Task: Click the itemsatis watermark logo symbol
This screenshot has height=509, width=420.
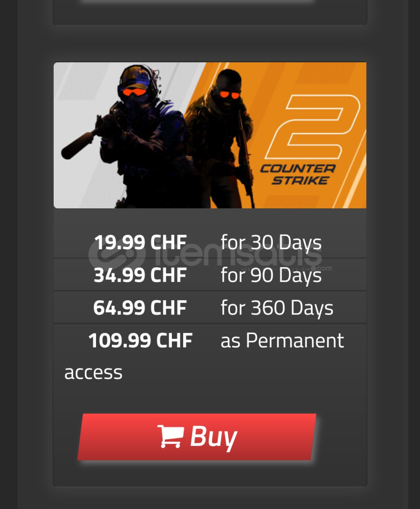Action: tap(117, 255)
